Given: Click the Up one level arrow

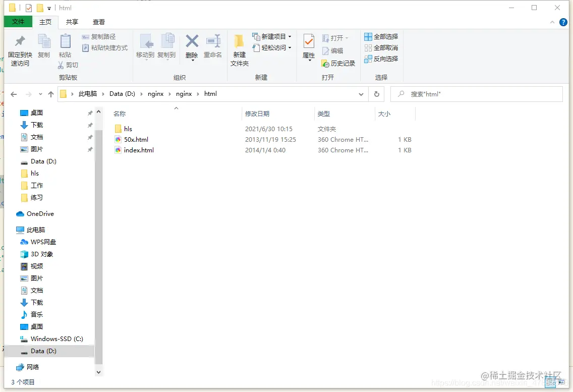Looking at the screenshot, I should pyautogui.click(x=51, y=94).
